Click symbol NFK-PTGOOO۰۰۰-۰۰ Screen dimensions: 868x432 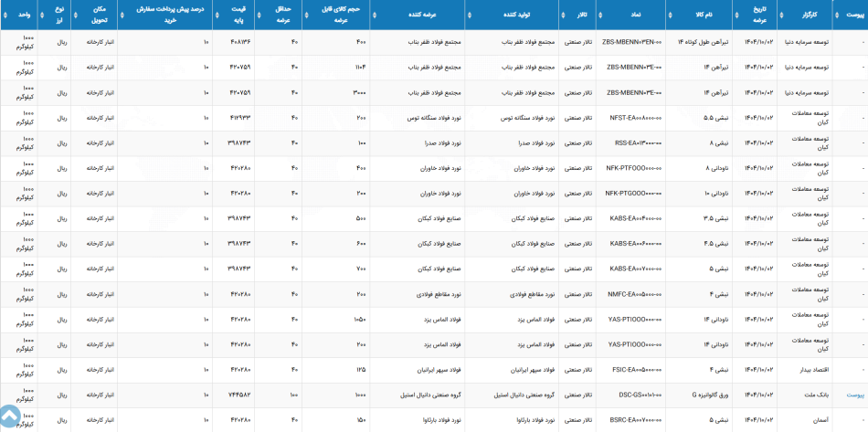(633, 194)
